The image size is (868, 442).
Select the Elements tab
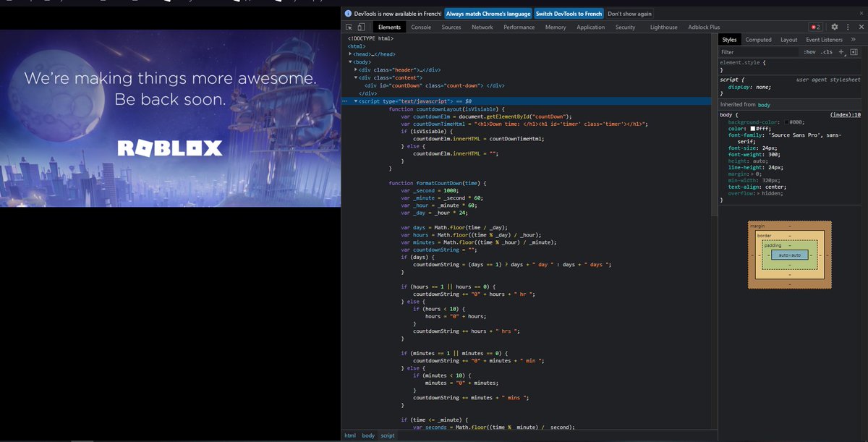tap(389, 27)
